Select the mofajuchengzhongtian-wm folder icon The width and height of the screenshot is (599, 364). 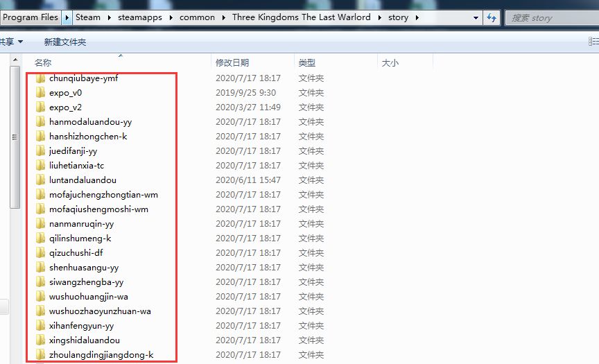click(x=40, y=194)
